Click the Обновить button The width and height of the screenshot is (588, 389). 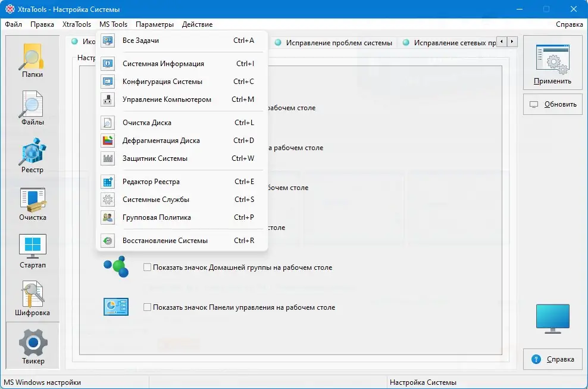(552, 104)
